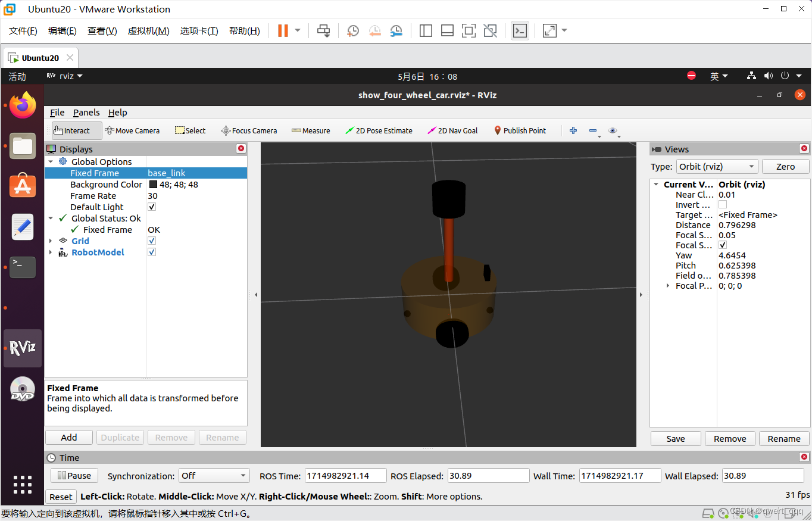
Task: Toggle the Focal S... checkbox in Views
Action: pos(723,245)
